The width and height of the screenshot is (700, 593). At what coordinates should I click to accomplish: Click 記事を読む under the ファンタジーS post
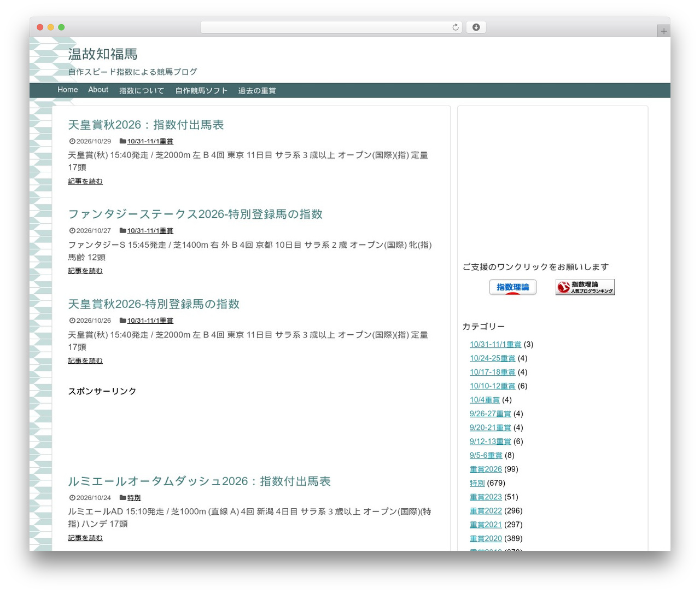tap(85, 271)
